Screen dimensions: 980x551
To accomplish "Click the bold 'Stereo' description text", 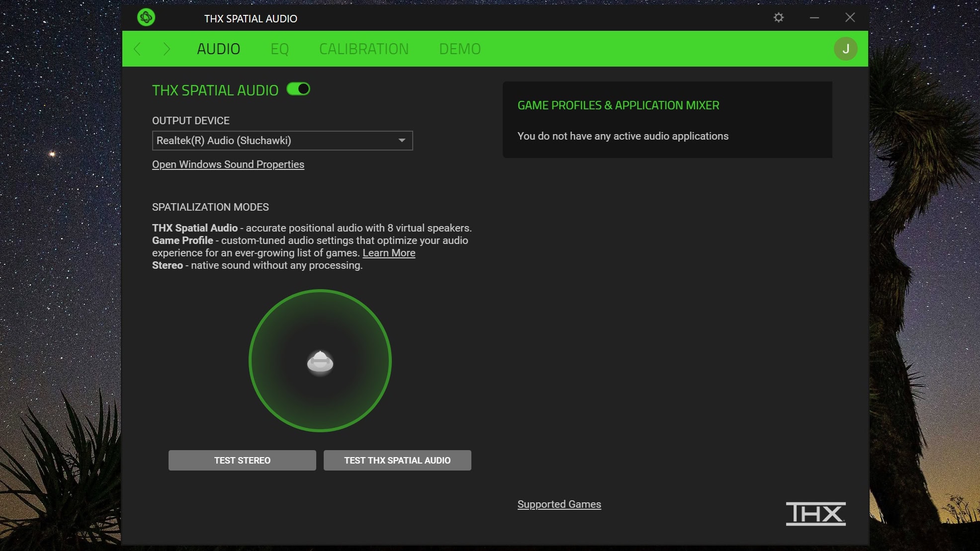I will click(x=168, y=265).
